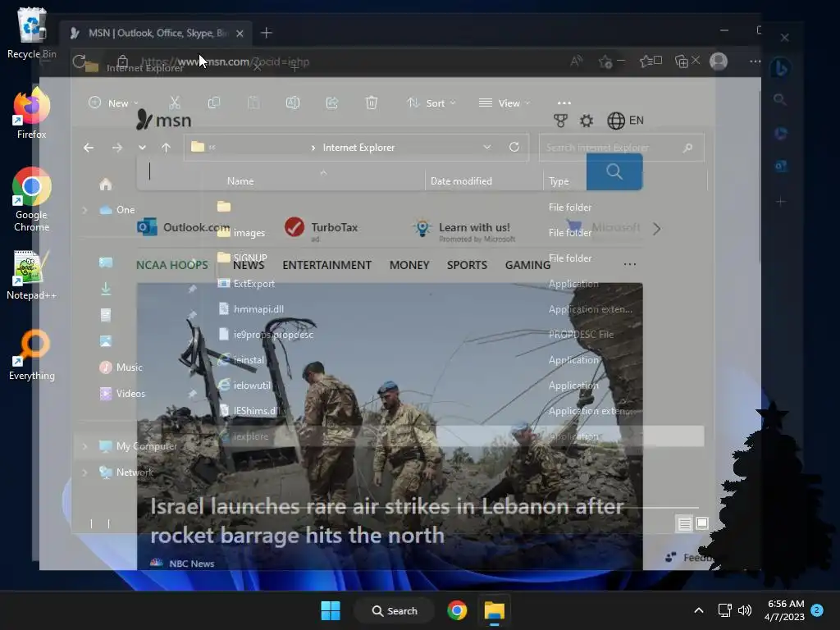Open the Outlook icon in Edge sidebar
840x630 pixels.
[x=781, y=166]
